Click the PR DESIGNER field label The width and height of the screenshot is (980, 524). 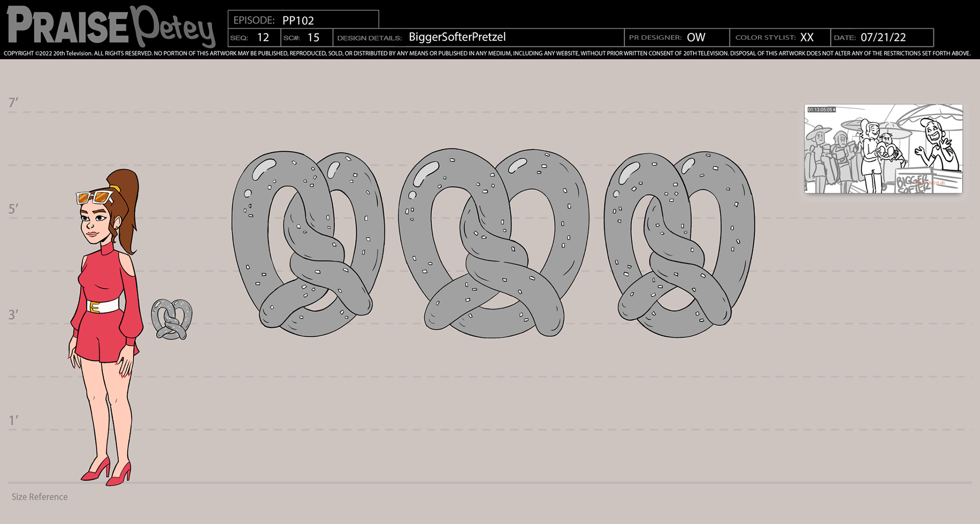[655, 37]
